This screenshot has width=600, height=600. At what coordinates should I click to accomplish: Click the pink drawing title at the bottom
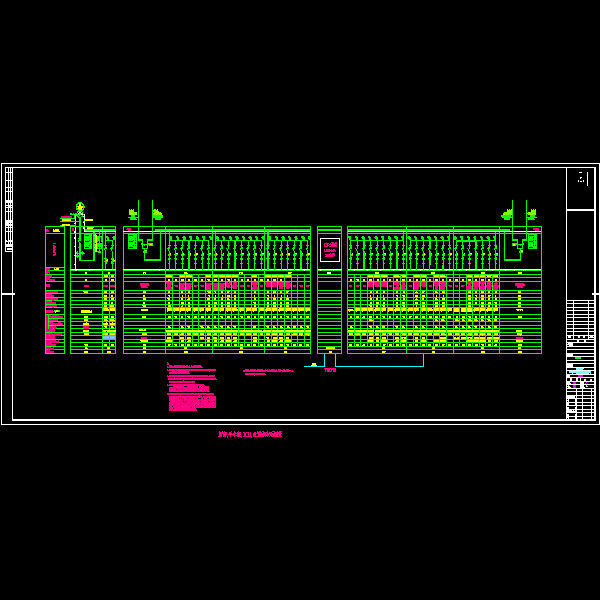click(x=250, y=435)
